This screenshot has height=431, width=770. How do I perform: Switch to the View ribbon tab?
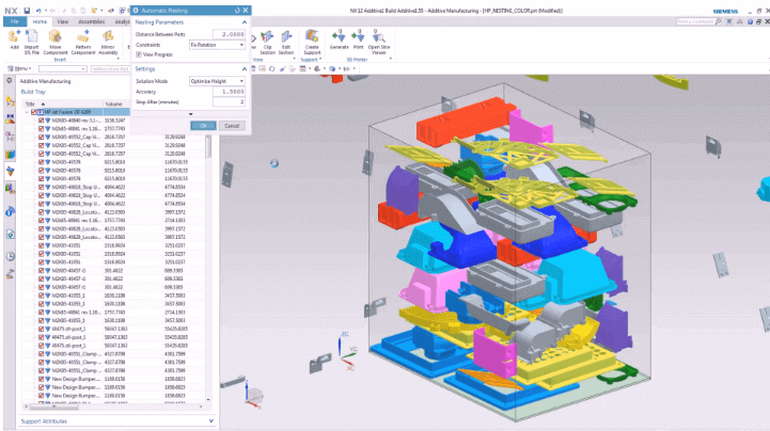(x=63, y=22)
